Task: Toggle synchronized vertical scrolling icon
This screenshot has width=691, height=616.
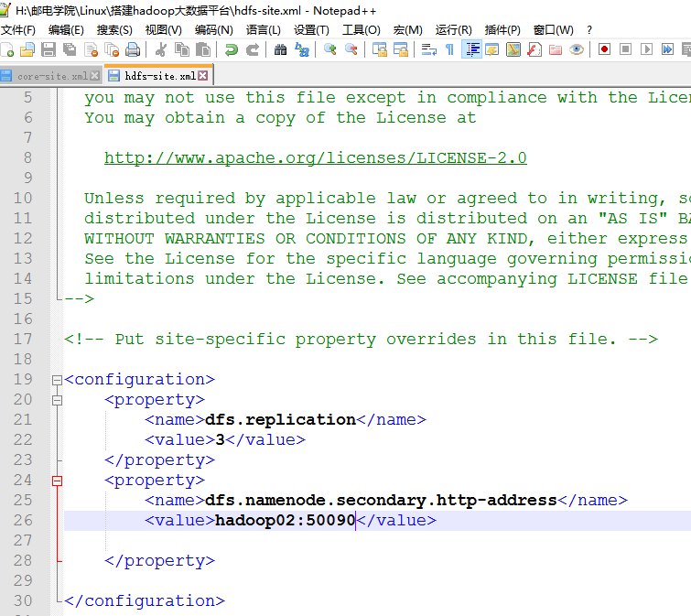Action: (x=380, y=49)
